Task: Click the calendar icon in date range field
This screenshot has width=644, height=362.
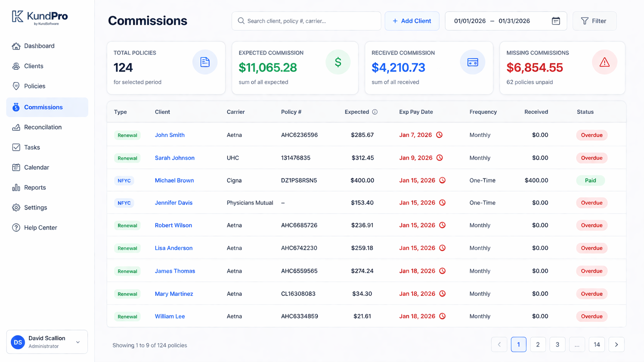Action: coord(555,21)
